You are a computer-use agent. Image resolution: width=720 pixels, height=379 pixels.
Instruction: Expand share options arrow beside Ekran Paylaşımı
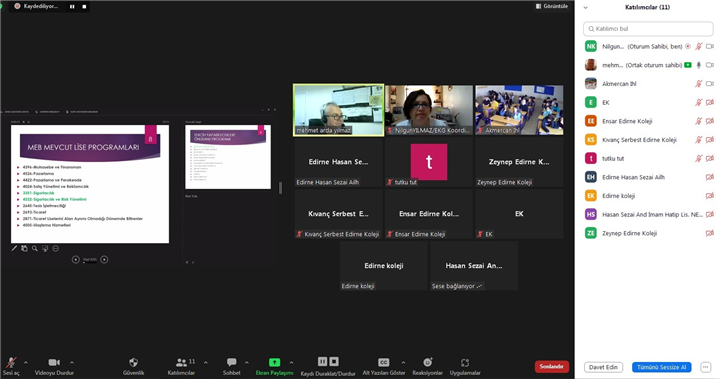point(291,362)
